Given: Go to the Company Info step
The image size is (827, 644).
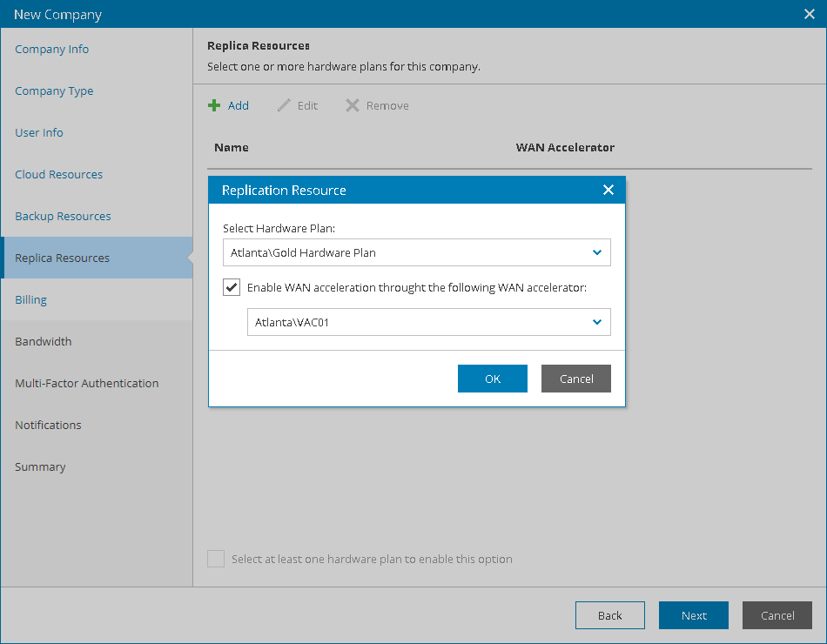Looking at the screenshot, I should click(52, 49).
